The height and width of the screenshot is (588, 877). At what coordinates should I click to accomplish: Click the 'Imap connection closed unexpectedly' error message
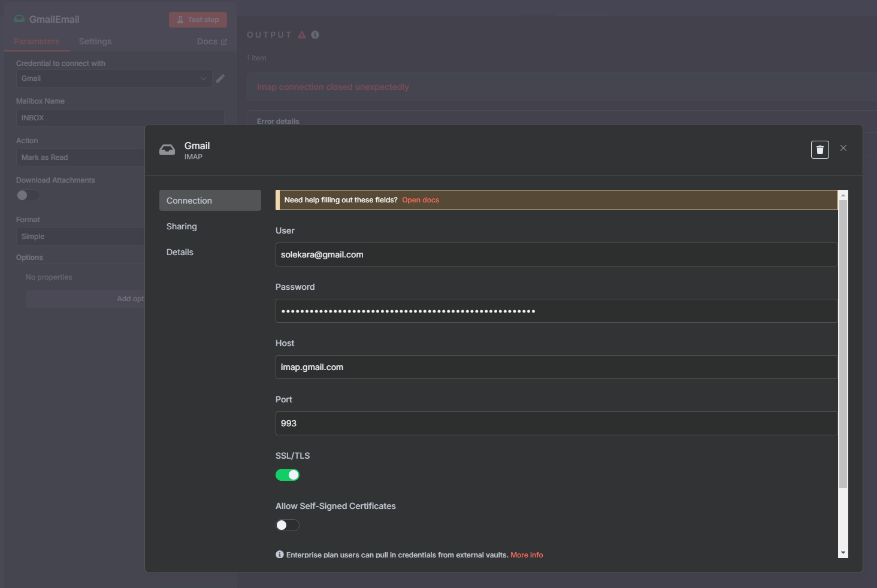[x=333, y=87]
